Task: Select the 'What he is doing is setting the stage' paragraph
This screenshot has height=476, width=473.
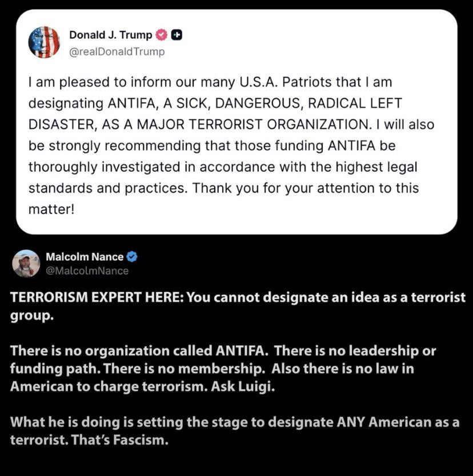Action: [235, 431]
